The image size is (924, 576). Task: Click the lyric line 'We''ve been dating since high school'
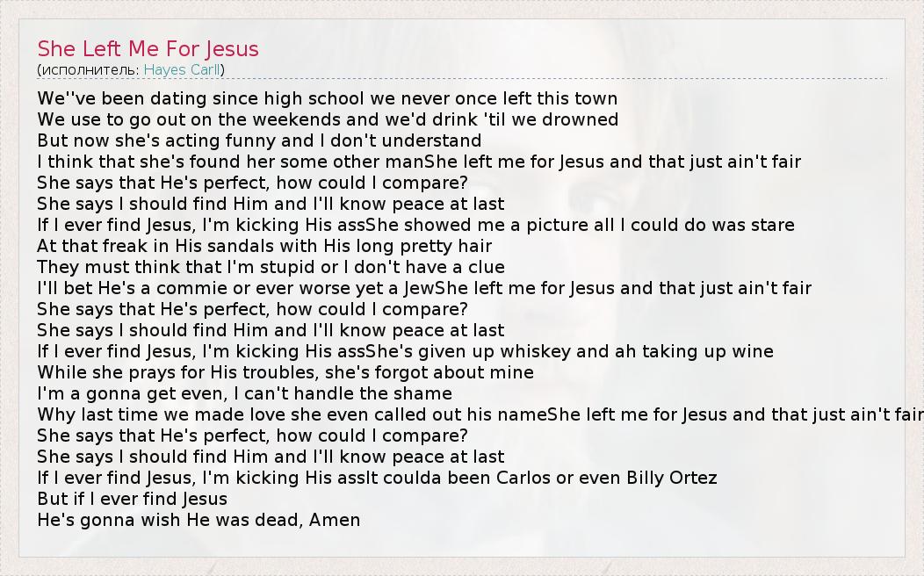pyautogui.click(x=327, y=98)
